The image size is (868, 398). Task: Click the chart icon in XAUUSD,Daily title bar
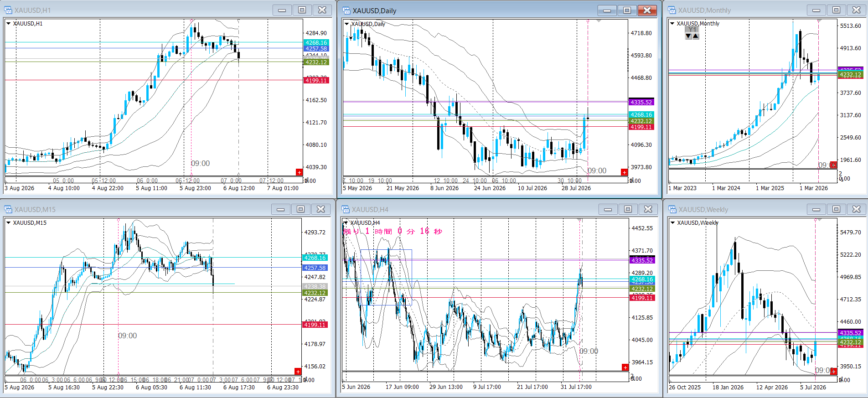coord(346,10)
